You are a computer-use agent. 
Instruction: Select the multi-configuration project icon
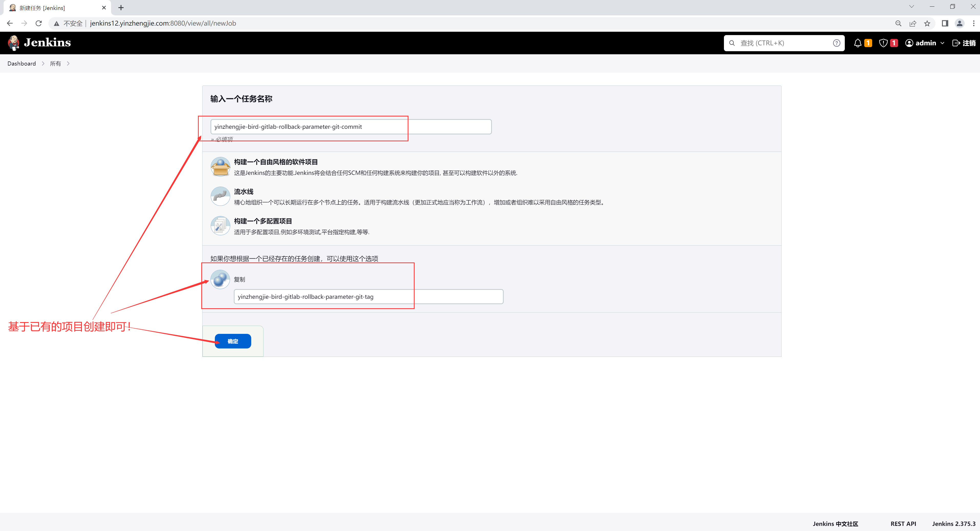[x=220, y=226]
